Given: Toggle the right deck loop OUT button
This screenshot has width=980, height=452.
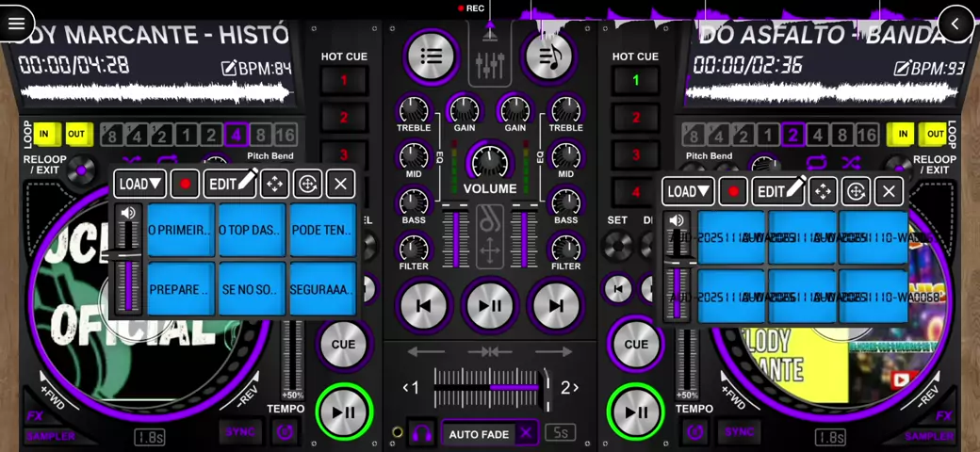Looking at the screenshot, I should click(x=935, y=134).
